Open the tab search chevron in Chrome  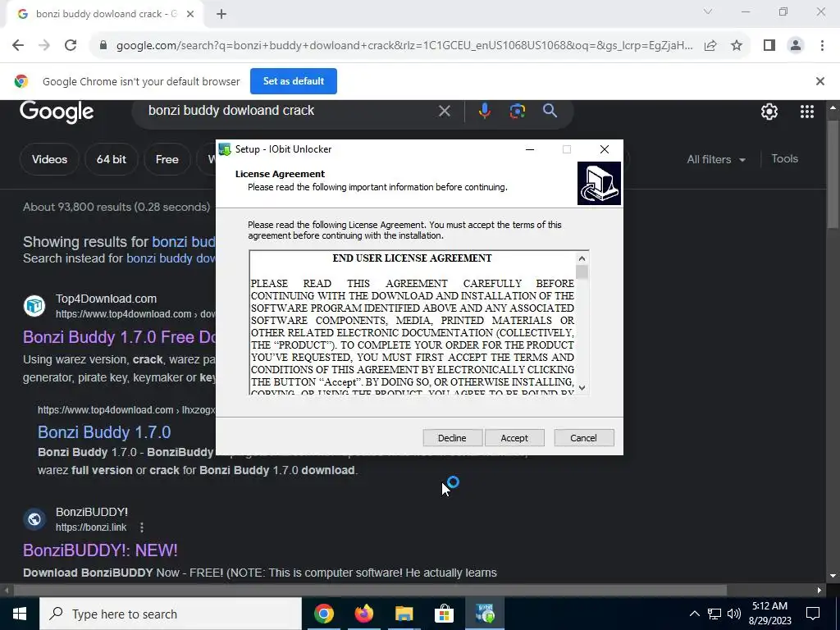(708, 11)
